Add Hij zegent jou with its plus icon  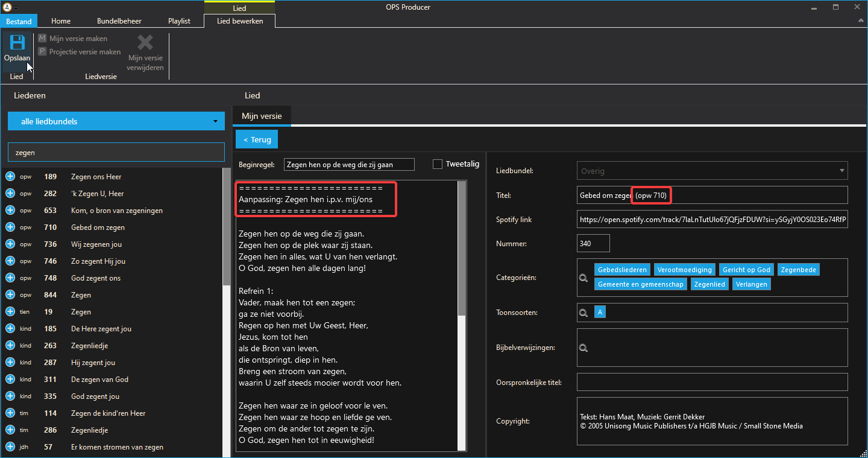10,363
